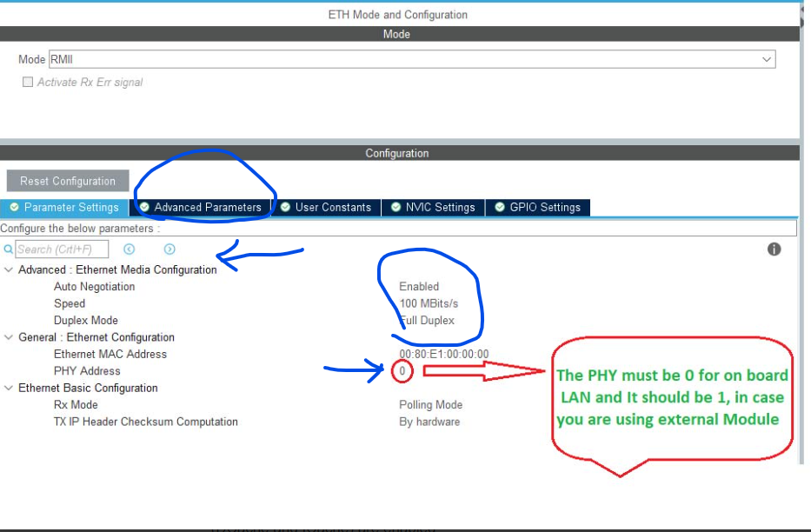The width and height of the screenshot is (811, 532).
Task: Click the green check icon on GPIO Settings tab
Action: [x=501, y=207]
